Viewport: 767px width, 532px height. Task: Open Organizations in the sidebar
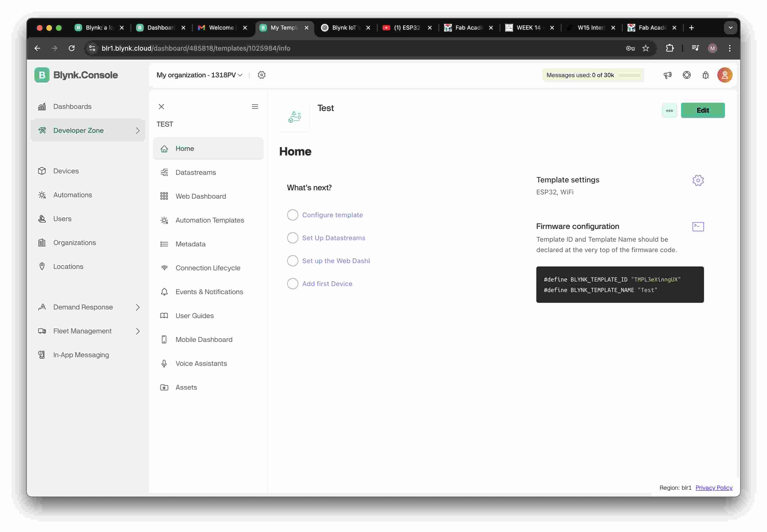(x=88, y=243)
